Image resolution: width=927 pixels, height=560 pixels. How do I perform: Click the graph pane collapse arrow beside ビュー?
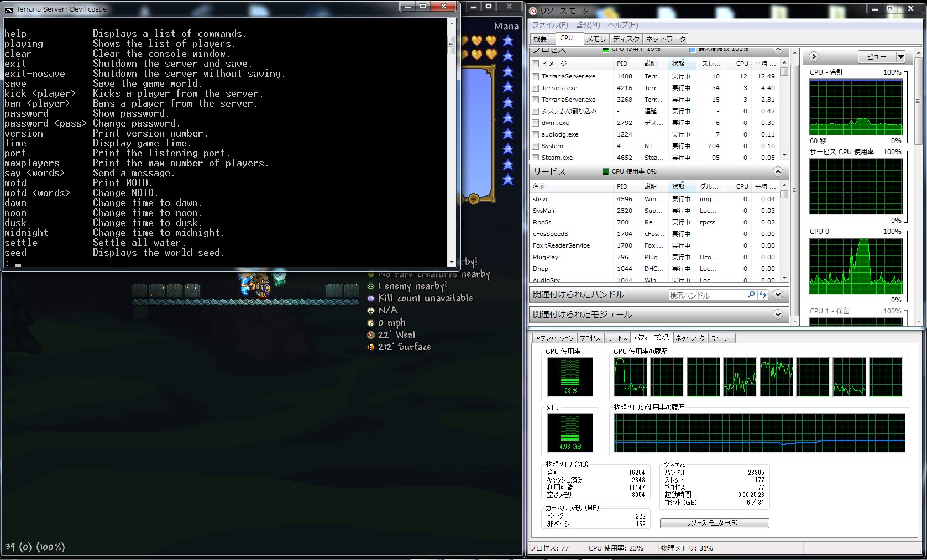pos(814,56)
